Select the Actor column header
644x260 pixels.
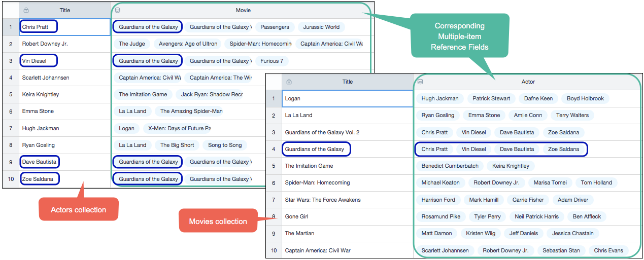pos(528,82)
